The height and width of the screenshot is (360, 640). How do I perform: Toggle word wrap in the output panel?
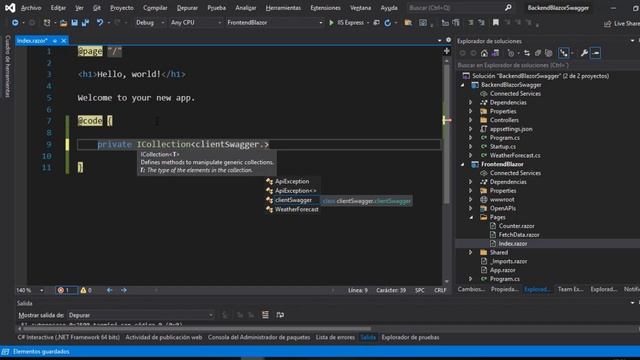point(280,315)
